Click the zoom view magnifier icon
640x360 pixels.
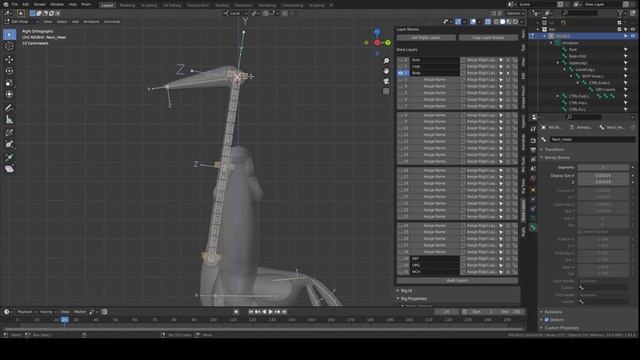[x=386, y=61]
